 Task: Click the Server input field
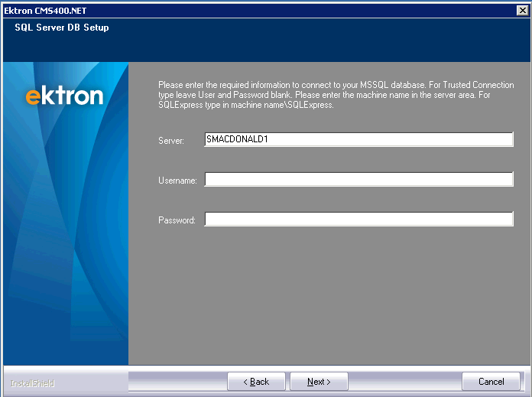(359, 139)
